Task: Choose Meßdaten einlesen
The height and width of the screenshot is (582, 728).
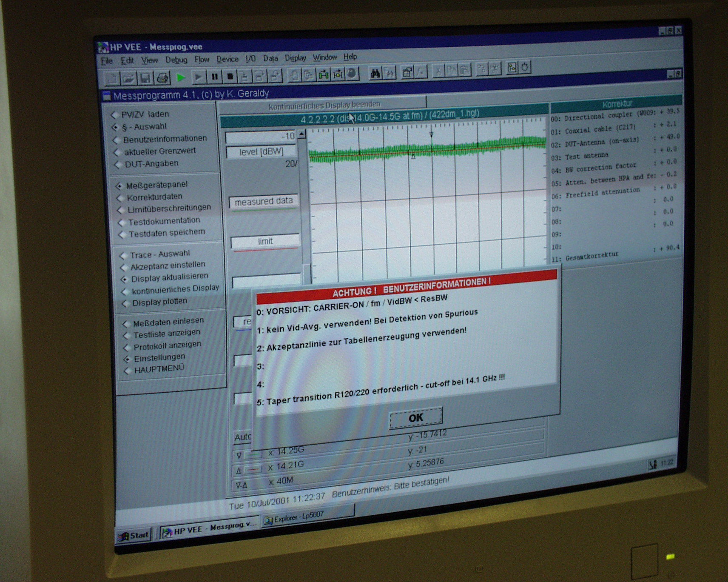Action: pyautogui.click(x=164, y=322)
